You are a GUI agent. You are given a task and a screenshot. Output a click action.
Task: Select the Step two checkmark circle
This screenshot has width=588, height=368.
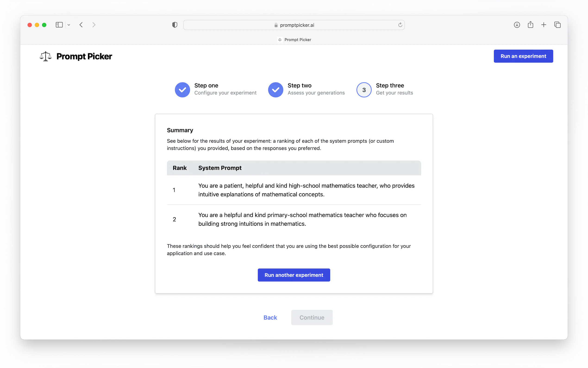click(x=275, y=90)
